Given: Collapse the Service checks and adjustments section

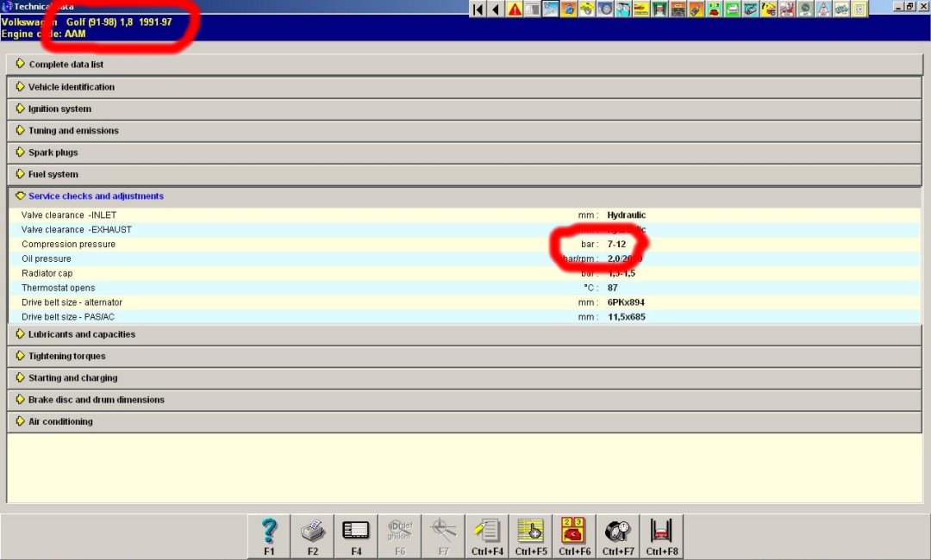Looking at the screenshot, I should [x=95, y=196].
